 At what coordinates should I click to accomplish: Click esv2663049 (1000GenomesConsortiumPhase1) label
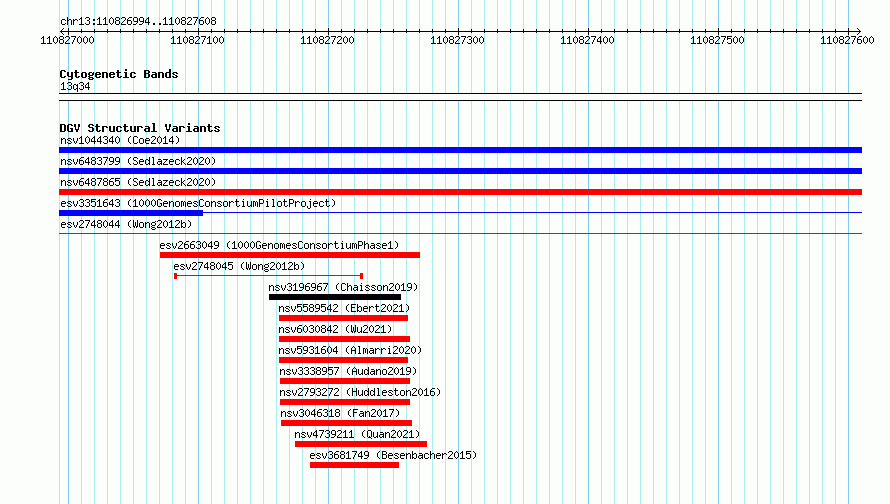tap(279, 245)
